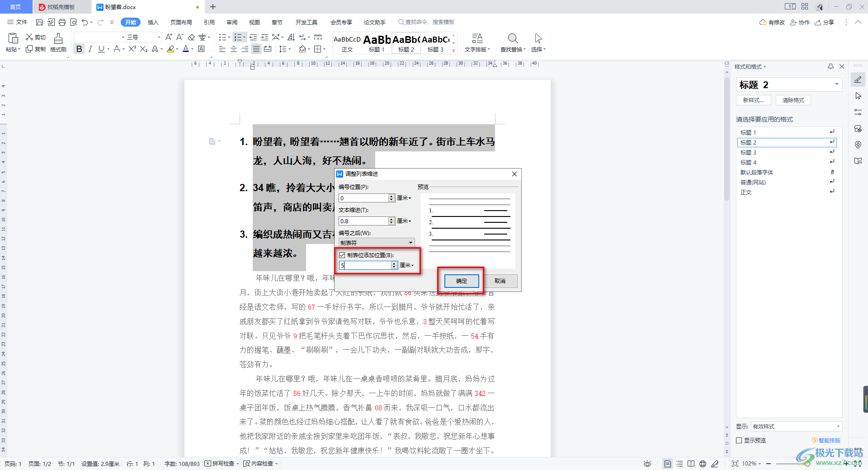Open print preview icon in quick toolbar
The image size is (868, 470).
coord(74,22)
